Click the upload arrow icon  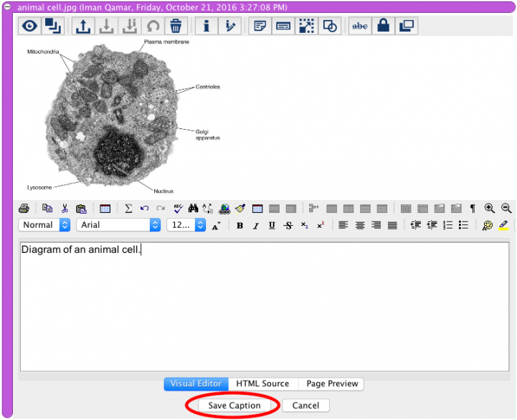pos(83,26)
